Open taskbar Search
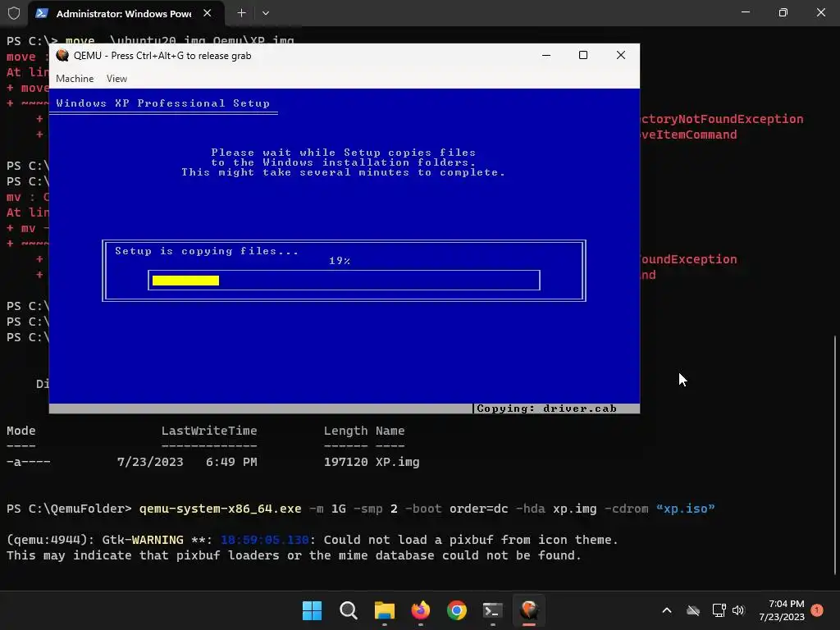The height and width of the screenshot is (630, 840). (348, 610)
